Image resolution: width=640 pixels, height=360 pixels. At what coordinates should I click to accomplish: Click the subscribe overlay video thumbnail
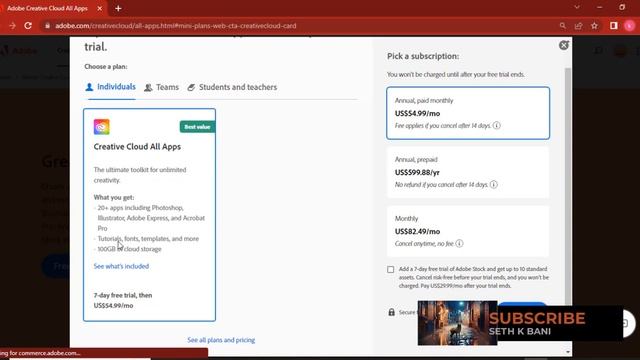click(x=457, y=323)
